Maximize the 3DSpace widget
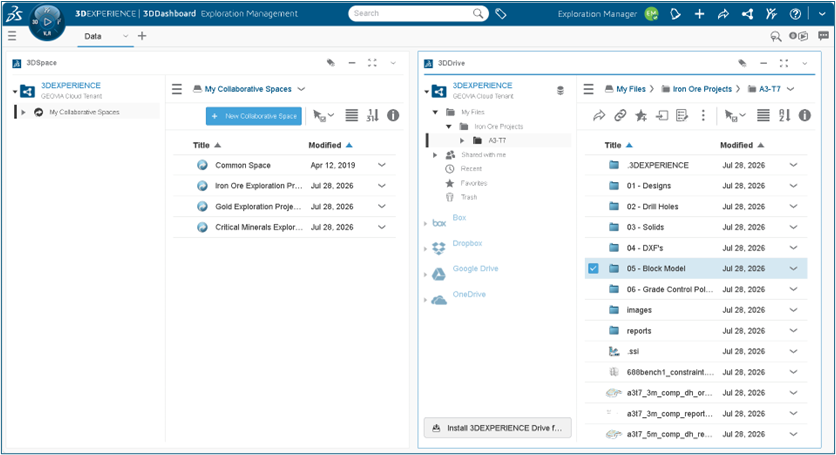The image size is (836, 455). (372, 63)
